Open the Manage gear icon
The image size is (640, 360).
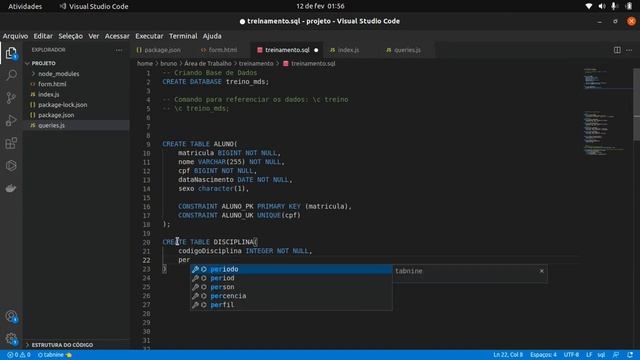coord(11,338)
